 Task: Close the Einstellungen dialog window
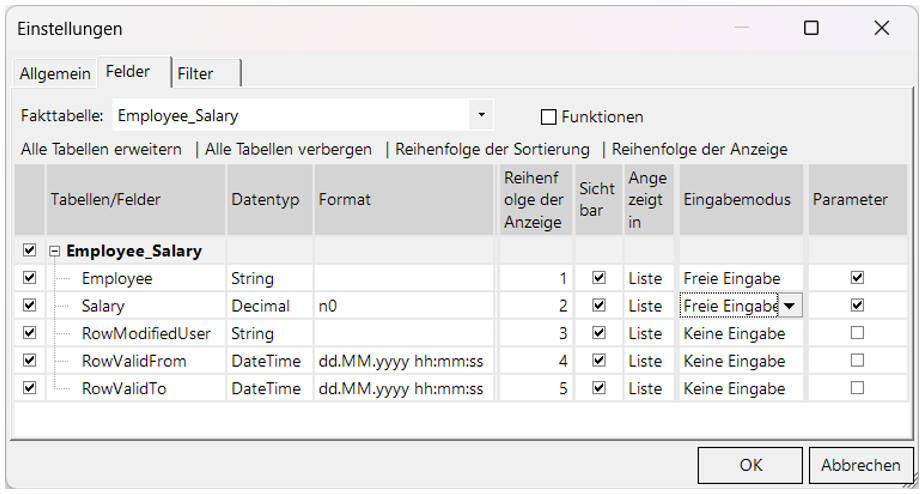click(x=881, y=28)
